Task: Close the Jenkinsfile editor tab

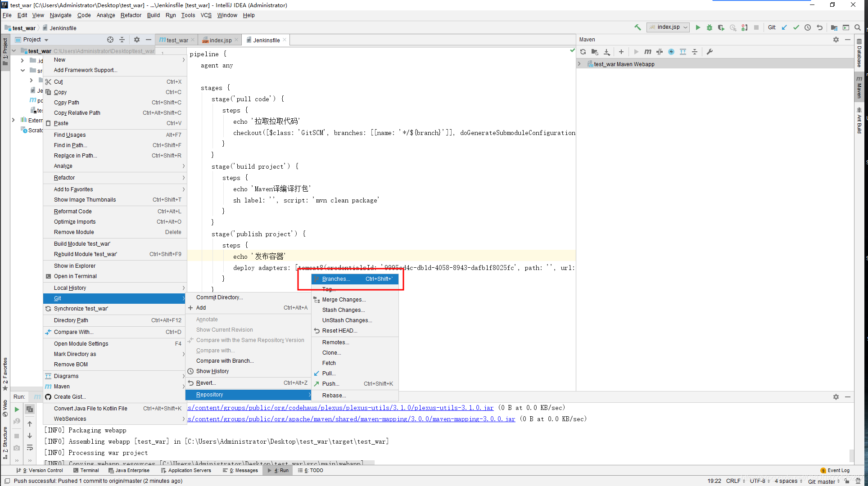Action: [285, 40]
